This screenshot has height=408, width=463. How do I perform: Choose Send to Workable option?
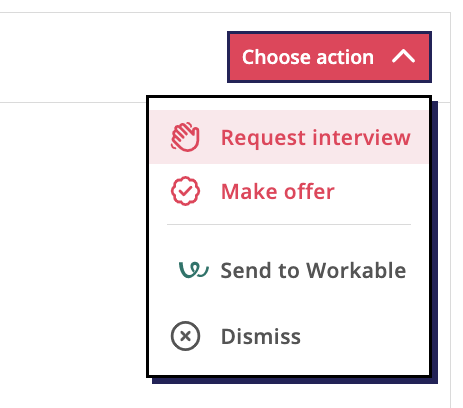(289, 270)
